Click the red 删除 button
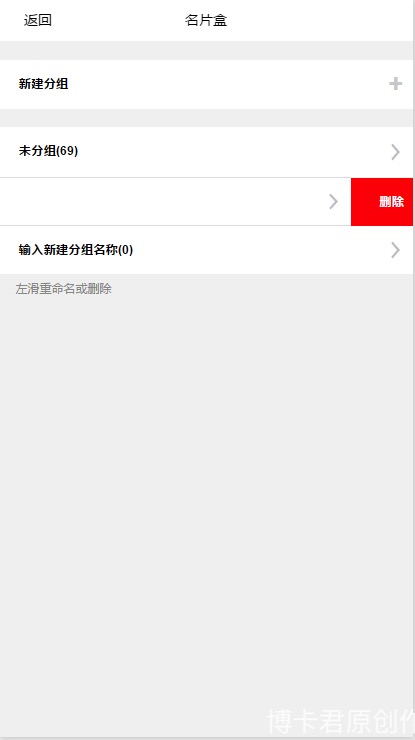415x740 pixels. point(382,202)
